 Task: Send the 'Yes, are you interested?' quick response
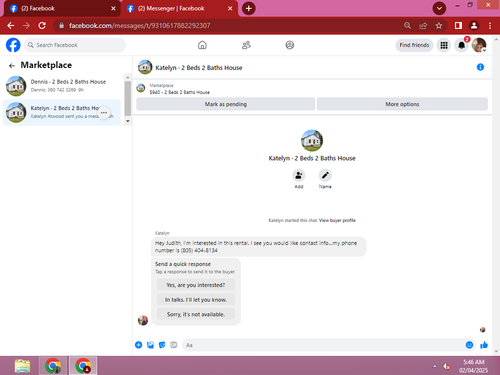click(x=196, y=285)
